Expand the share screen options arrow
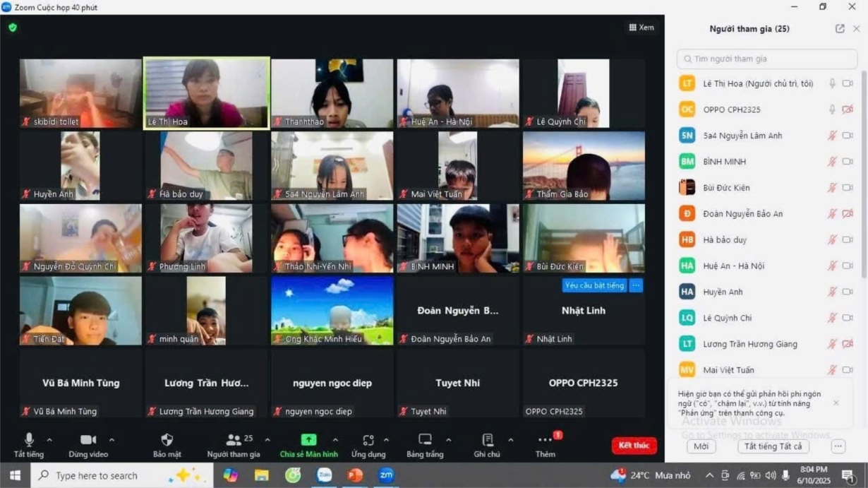 335,441
